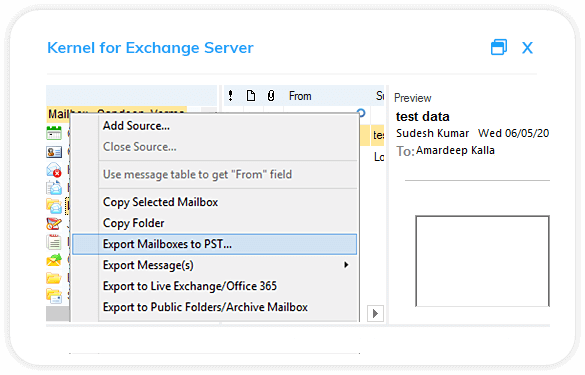Select the Inbox folder icon
Image resolution: width=585 pixels, height=375 pixels.
54,206
